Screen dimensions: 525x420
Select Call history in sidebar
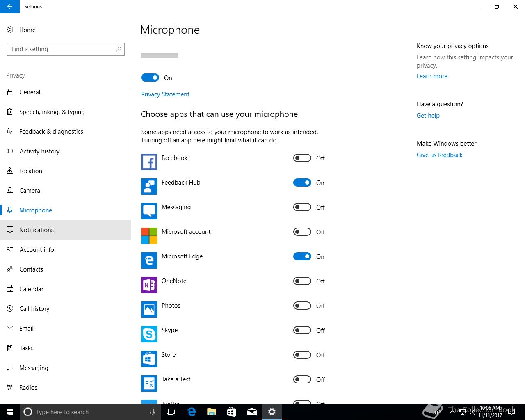tap(65, 308)
